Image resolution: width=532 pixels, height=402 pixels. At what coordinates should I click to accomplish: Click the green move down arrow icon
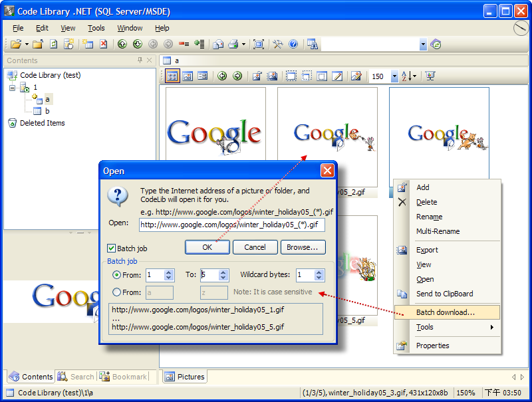(138, 44)
